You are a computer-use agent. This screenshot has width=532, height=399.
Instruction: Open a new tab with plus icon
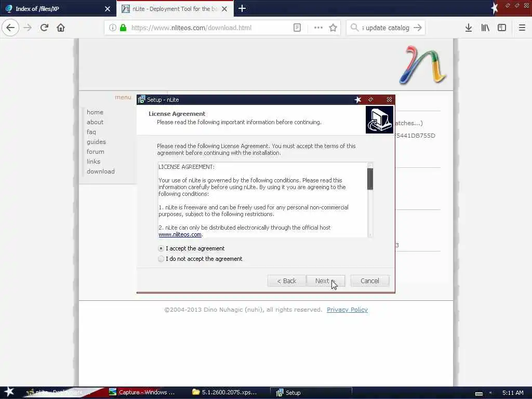[242, 8]
